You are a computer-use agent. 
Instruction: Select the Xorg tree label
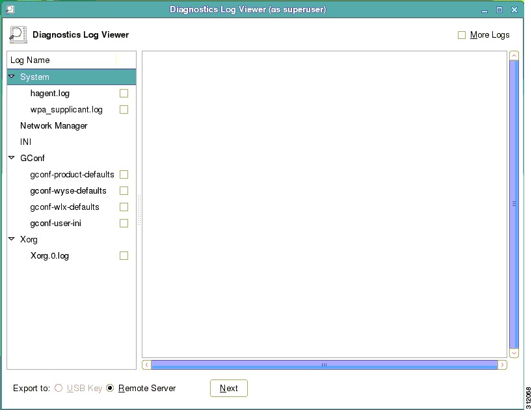coord(29,240)
